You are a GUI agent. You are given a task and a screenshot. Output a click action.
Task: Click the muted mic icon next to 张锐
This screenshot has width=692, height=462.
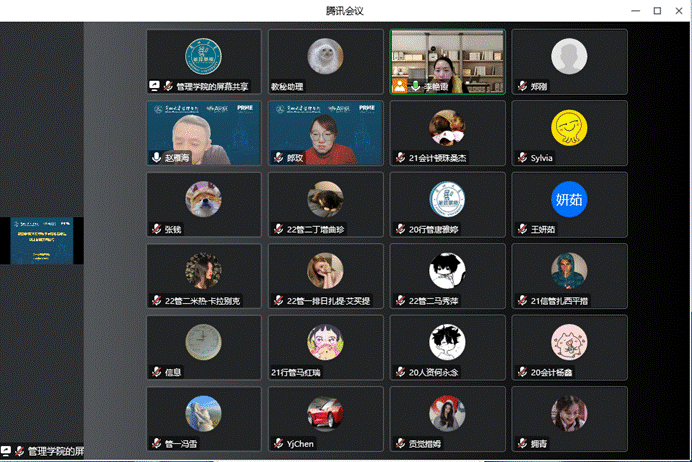(156, 229)
